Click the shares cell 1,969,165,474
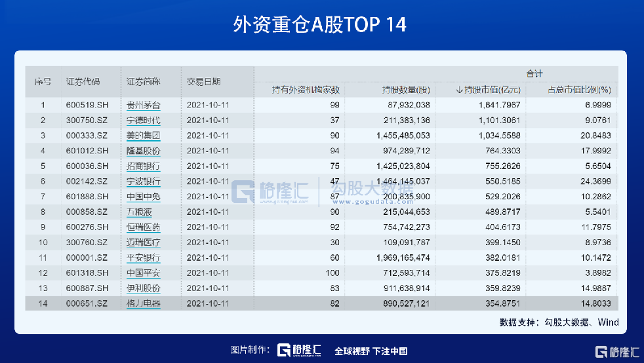The height and width of the screenshot is (363, 644). (x=403, y=258)
